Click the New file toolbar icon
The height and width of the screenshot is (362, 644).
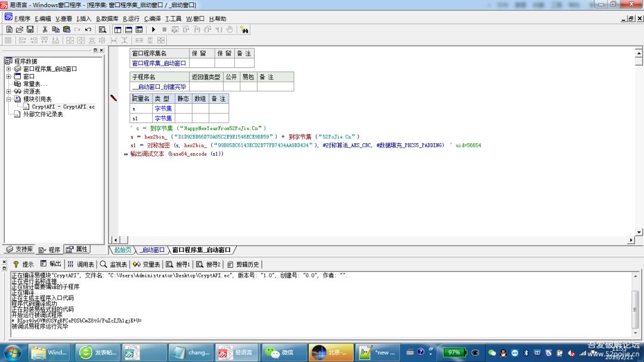click(9, 29)
